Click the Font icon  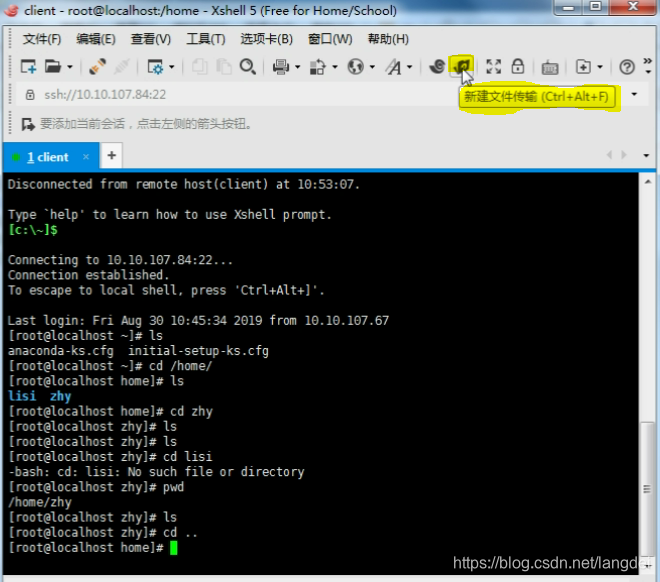tap(394, 66)
